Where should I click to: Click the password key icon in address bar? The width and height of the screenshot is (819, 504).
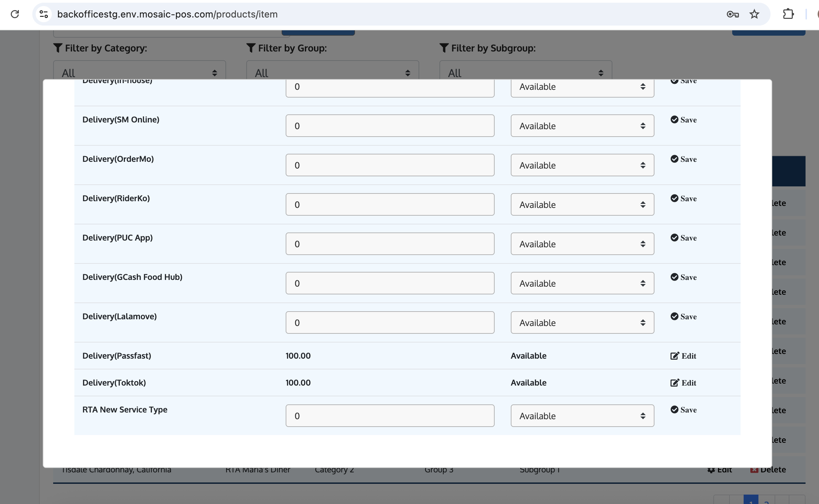733,14
